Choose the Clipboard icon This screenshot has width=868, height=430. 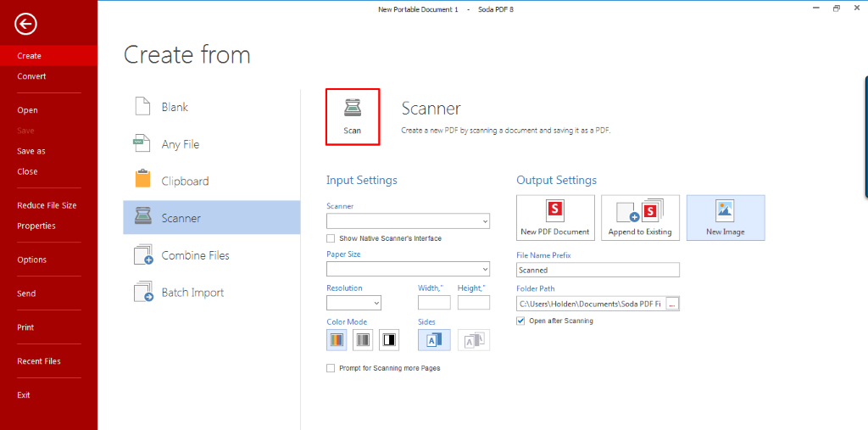[142, 180]
